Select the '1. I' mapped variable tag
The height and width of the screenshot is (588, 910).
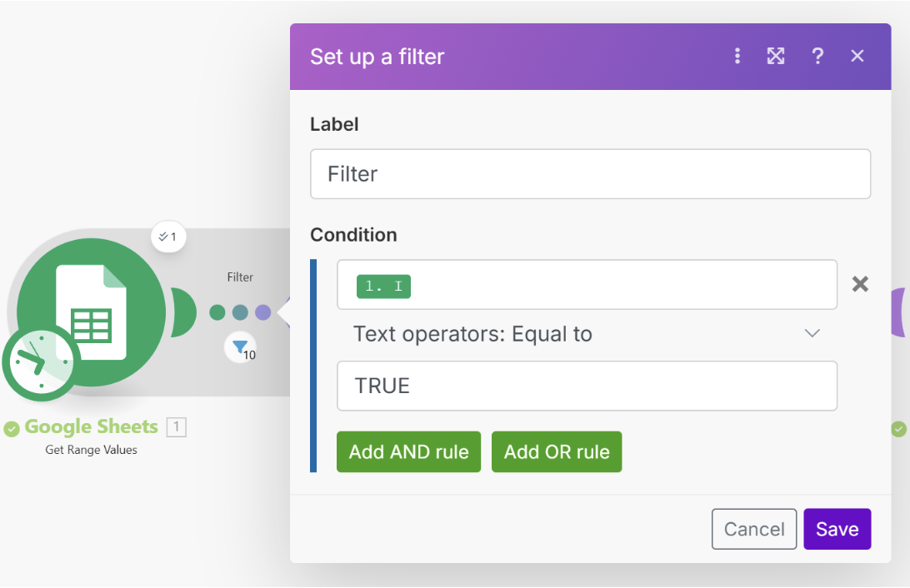click(x=383, y=287)
